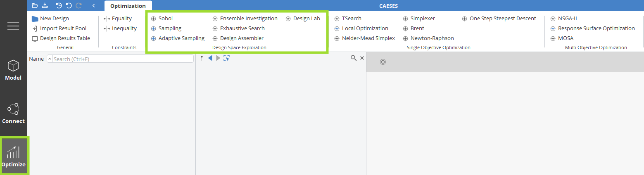
Task: Open the Design Results Table
Action: [x=61, y=38]
